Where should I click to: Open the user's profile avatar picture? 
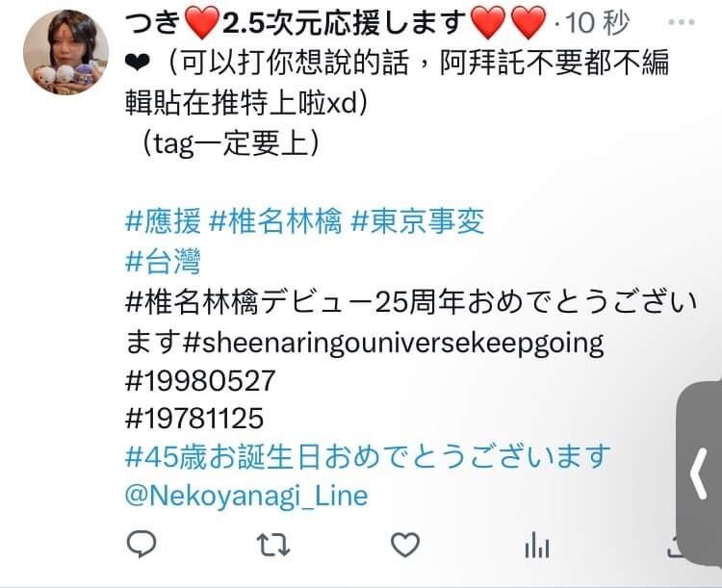pyautogui.click(x=65, y=52)
